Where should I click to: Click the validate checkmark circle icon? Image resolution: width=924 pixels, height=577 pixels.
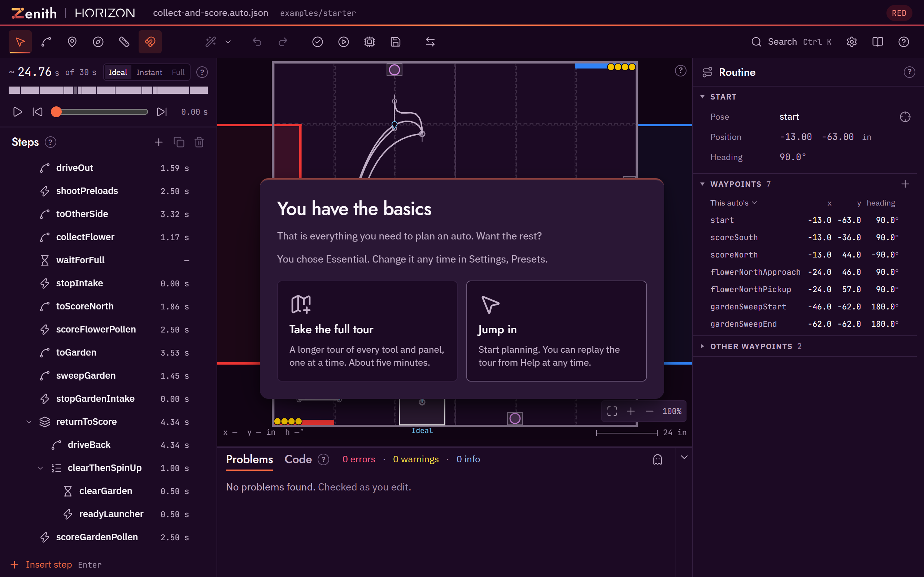click(x=318, y=42)
